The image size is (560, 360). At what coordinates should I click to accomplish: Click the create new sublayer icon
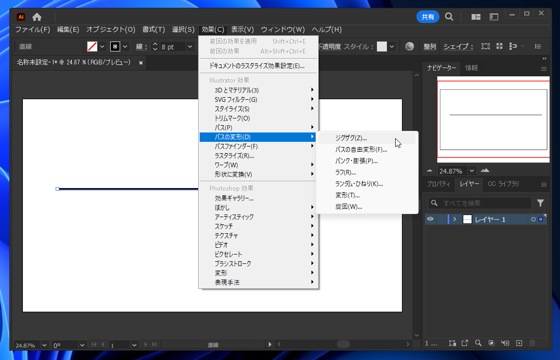coord(505,343)
